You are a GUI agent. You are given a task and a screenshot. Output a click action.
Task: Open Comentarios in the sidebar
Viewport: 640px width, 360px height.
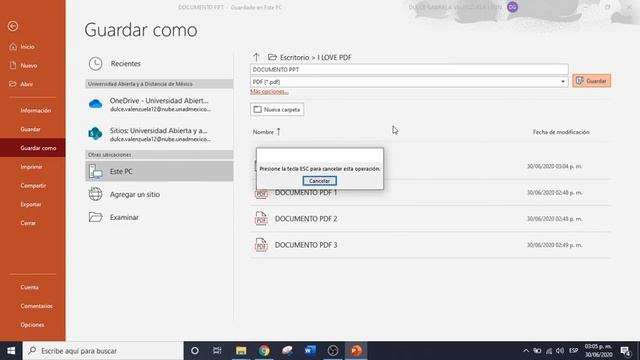coord(36,306)
